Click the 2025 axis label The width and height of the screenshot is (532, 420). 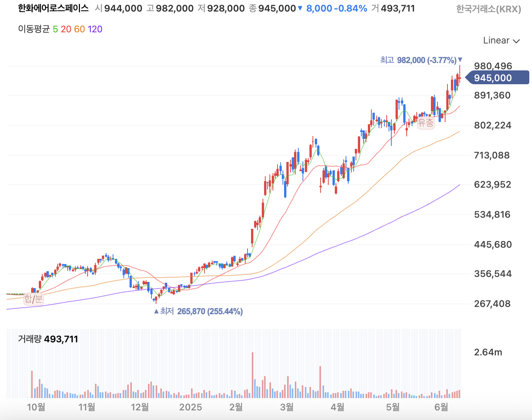point(191,407)
